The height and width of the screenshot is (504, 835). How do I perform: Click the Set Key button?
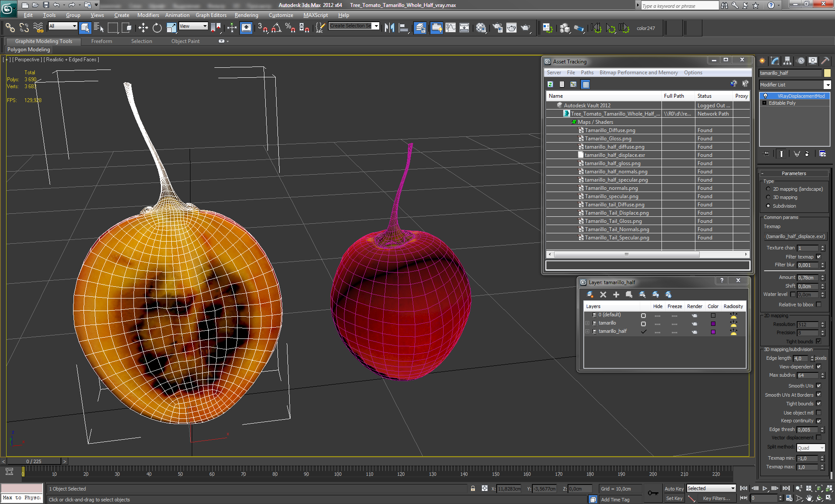pos(674,498)
